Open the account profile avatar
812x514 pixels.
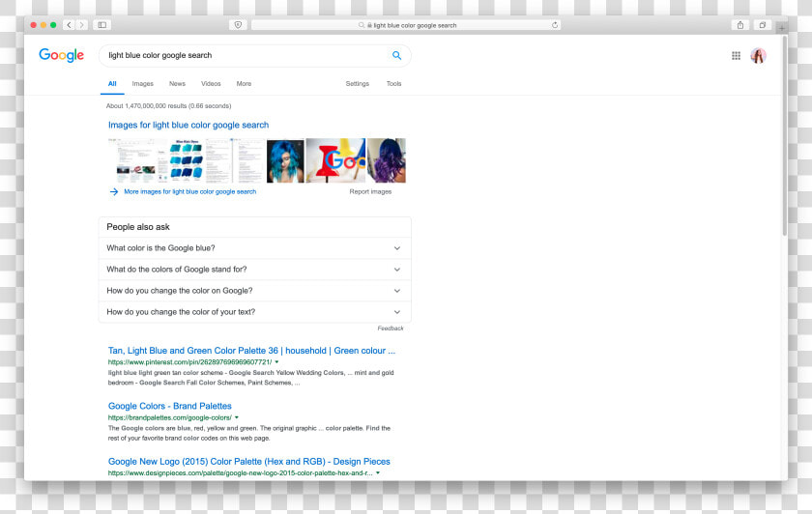[x=758, y=55]
